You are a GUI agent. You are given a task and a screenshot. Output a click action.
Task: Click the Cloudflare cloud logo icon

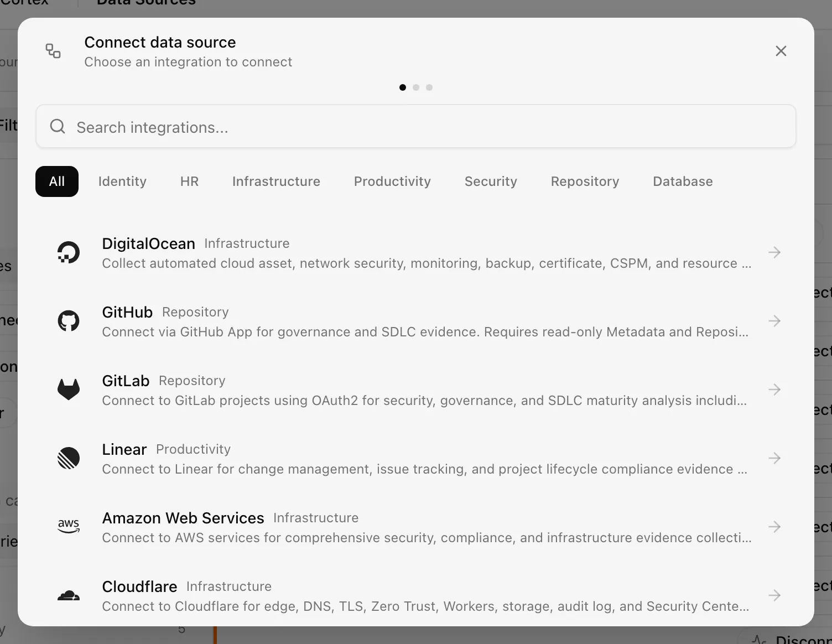69,595
